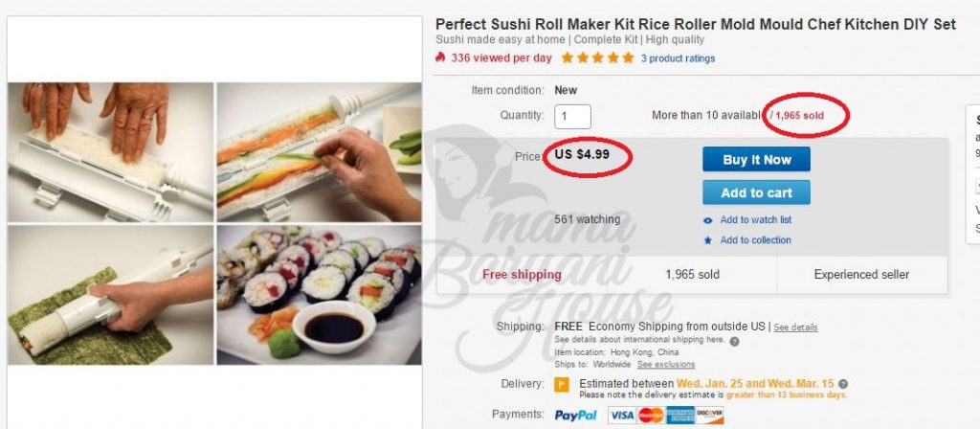Click the PayPal logo in Payments

[575, 416]
